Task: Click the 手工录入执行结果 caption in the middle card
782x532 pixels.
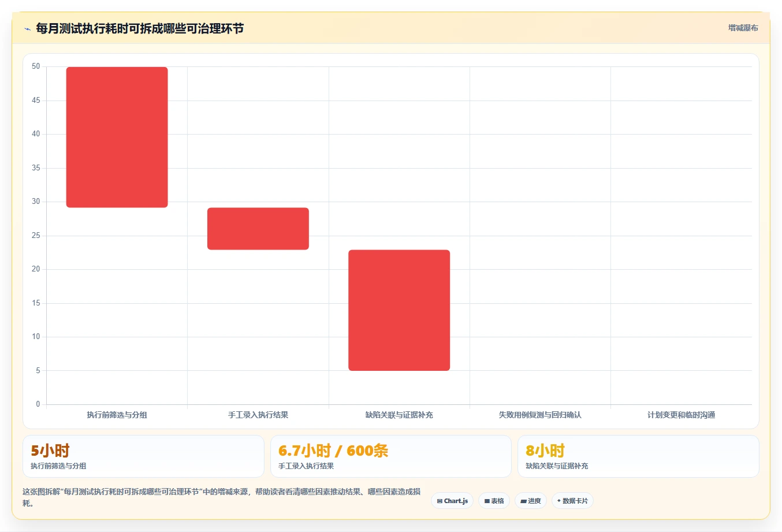Action: tap(306, 466)
